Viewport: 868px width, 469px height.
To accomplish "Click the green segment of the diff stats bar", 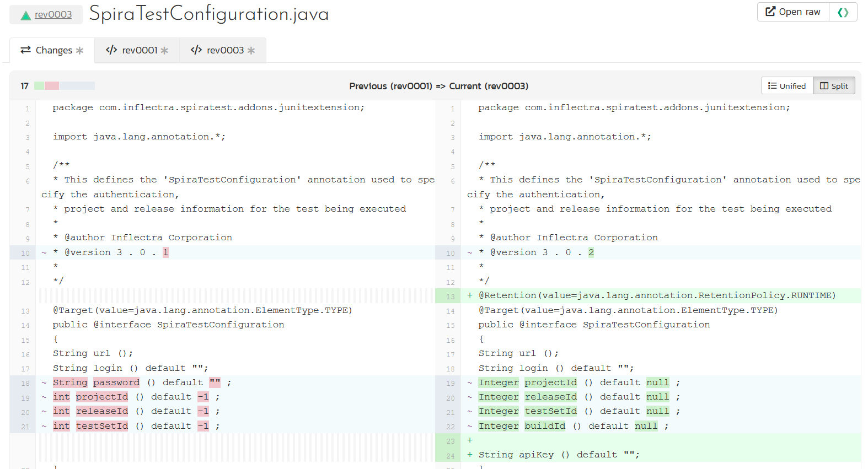I will [39, 86].
